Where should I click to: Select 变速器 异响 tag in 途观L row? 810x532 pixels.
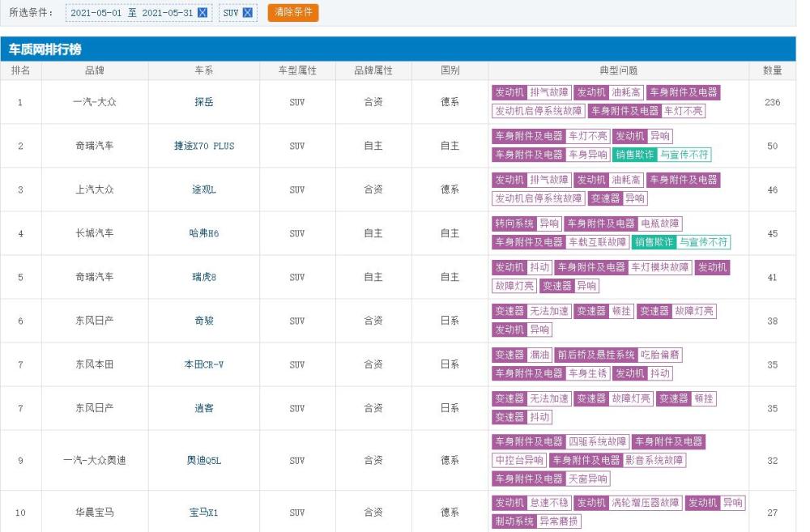click(x=618, y=198)
